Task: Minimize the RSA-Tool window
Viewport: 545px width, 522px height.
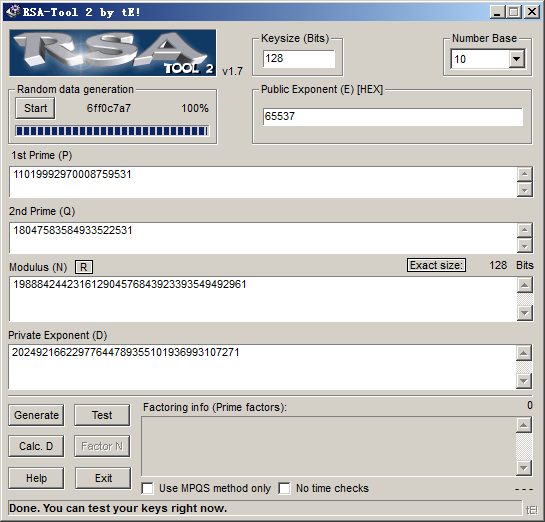Action: point(497,12)
